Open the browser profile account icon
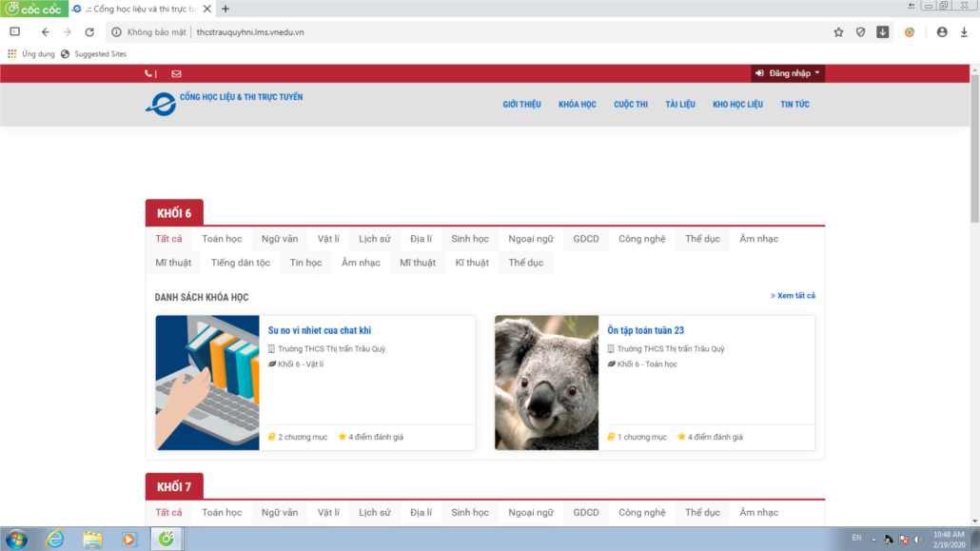Viewport: 980px width, 551px height. coord(942,31)
